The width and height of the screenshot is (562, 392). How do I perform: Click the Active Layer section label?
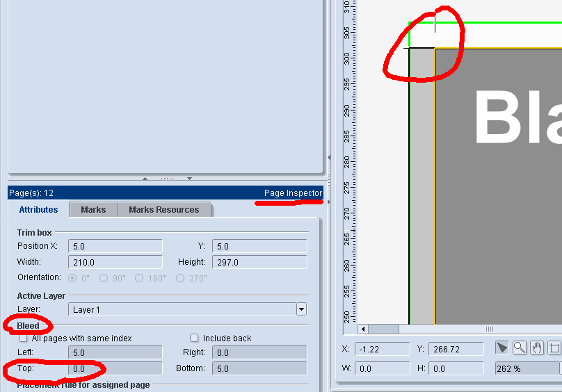(x=41, y=296)
